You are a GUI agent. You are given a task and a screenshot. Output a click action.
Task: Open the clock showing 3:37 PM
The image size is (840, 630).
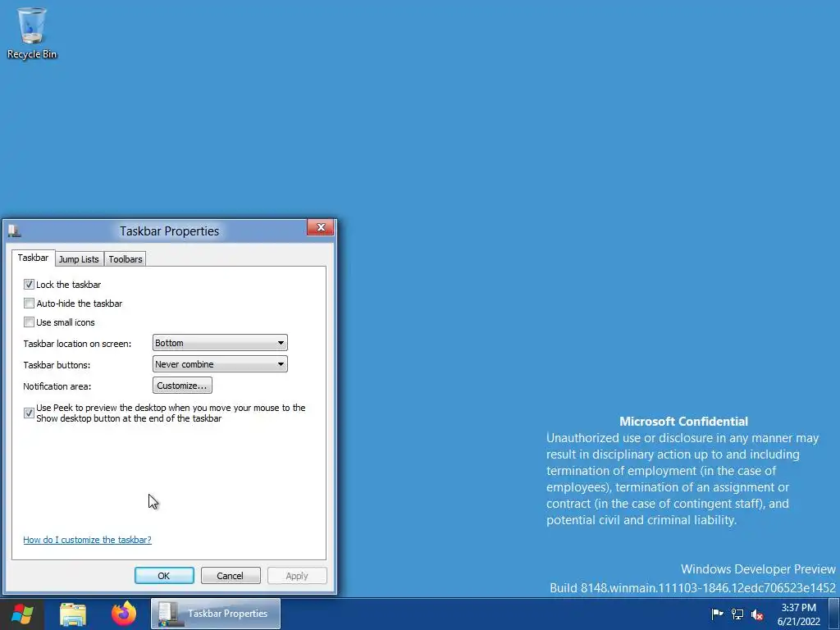point(798,614)
